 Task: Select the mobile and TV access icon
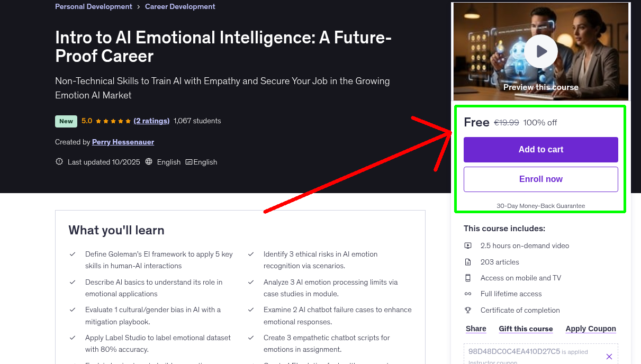point(468,278)
